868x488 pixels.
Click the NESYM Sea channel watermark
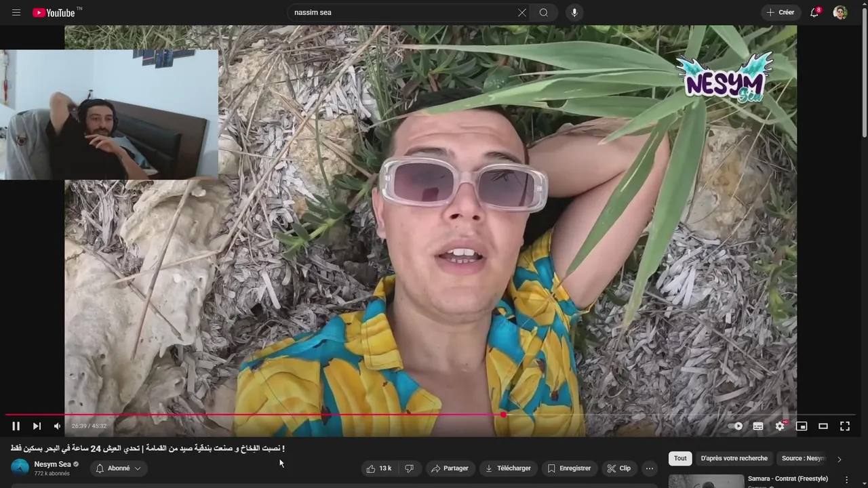[724, 77]
